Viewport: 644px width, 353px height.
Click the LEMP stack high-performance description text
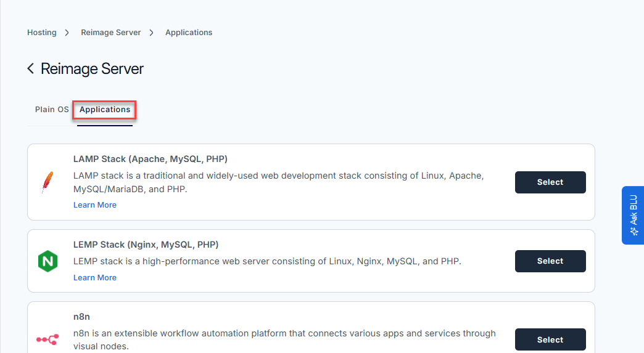point(267,261)
